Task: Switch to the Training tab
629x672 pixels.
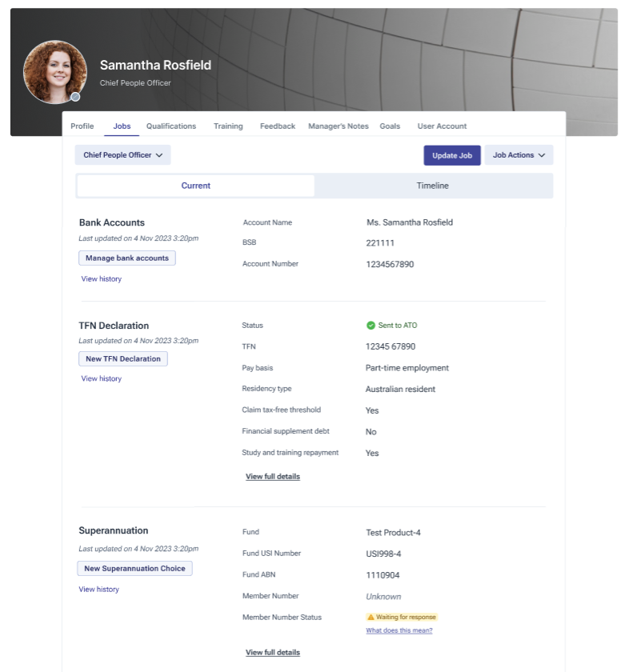Action: click(x=228, y=126)
